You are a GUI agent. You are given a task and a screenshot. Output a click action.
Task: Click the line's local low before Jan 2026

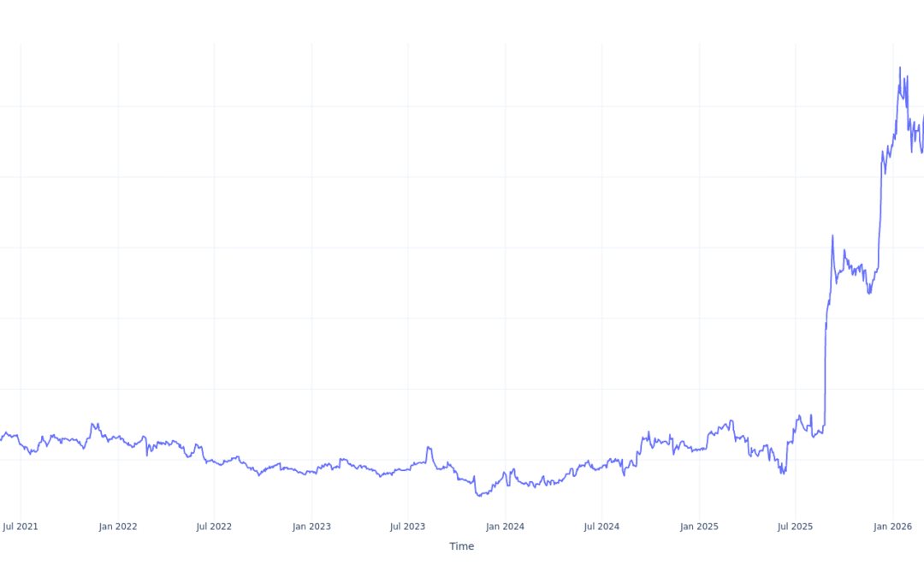[x=869, y=293]
